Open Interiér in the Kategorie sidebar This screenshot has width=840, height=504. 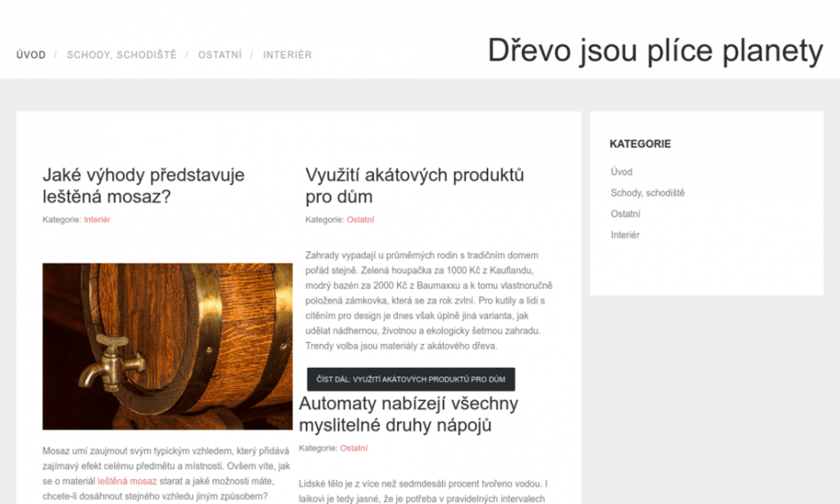click(x=624, y=235)
